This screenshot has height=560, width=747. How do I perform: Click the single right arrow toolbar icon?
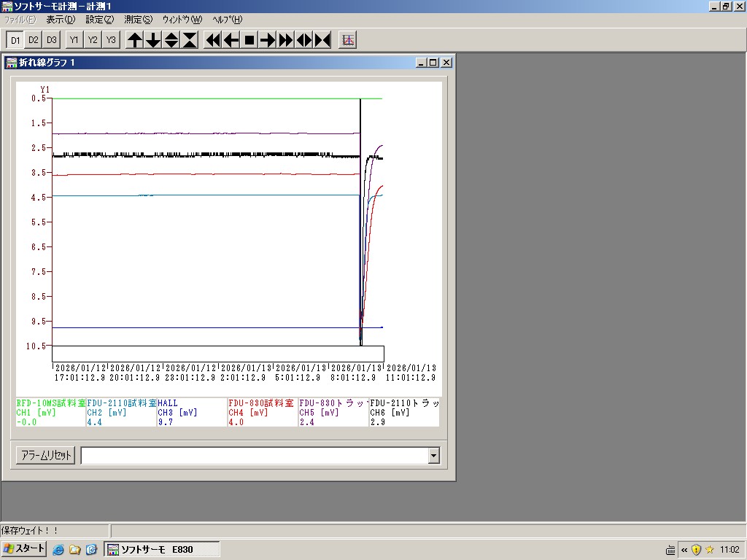[x=268, y=40]
